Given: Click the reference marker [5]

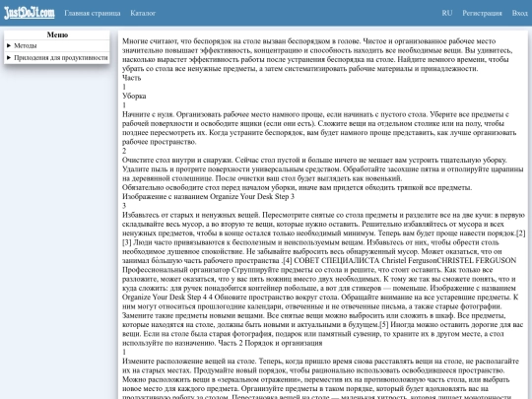Looking at the screenshot, I should pos(384,325).
